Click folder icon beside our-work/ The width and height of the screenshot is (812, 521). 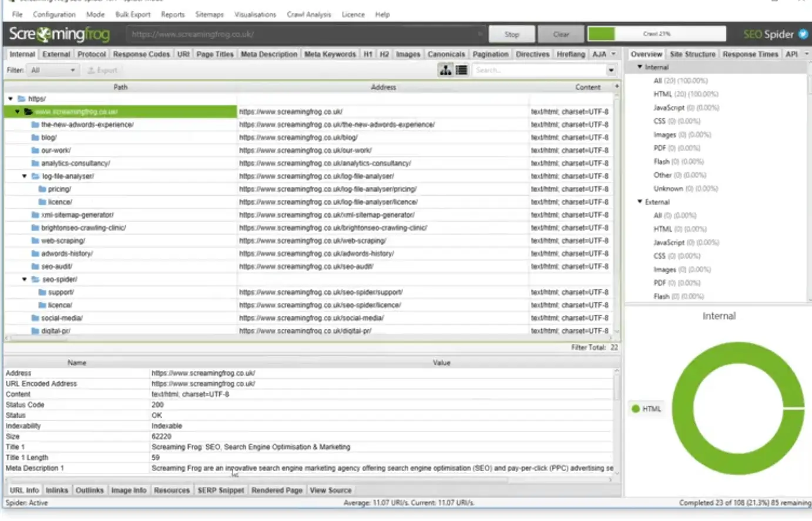click(35, 151)
